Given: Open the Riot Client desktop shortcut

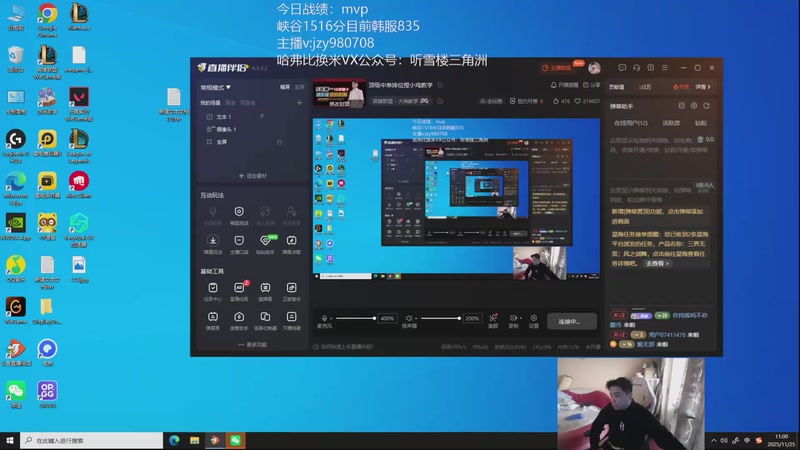Looking at the screenshot, I should tap(79, 185).
